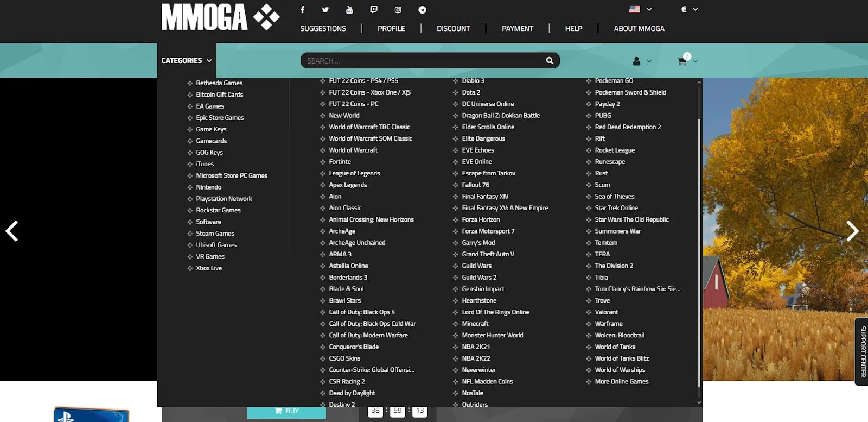Click the MMOGA logo
868x422 pixels.
(220, 17)
